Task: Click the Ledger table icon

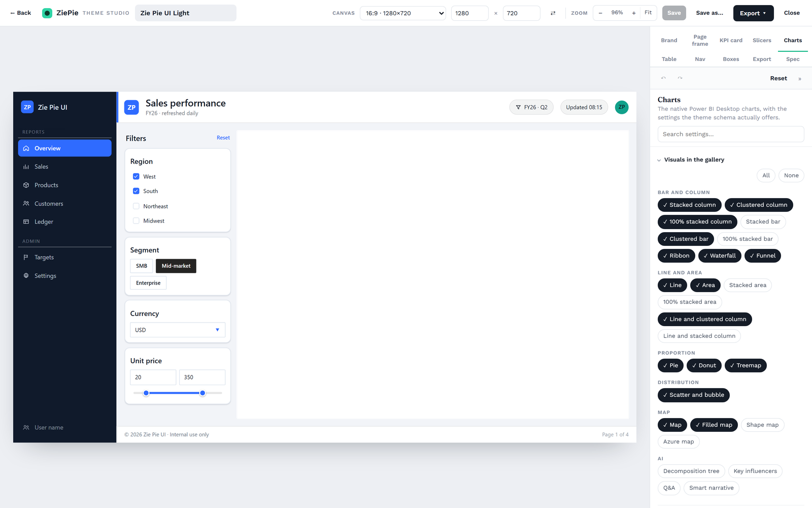Action: pyautogui.click(x=26, y=222)
